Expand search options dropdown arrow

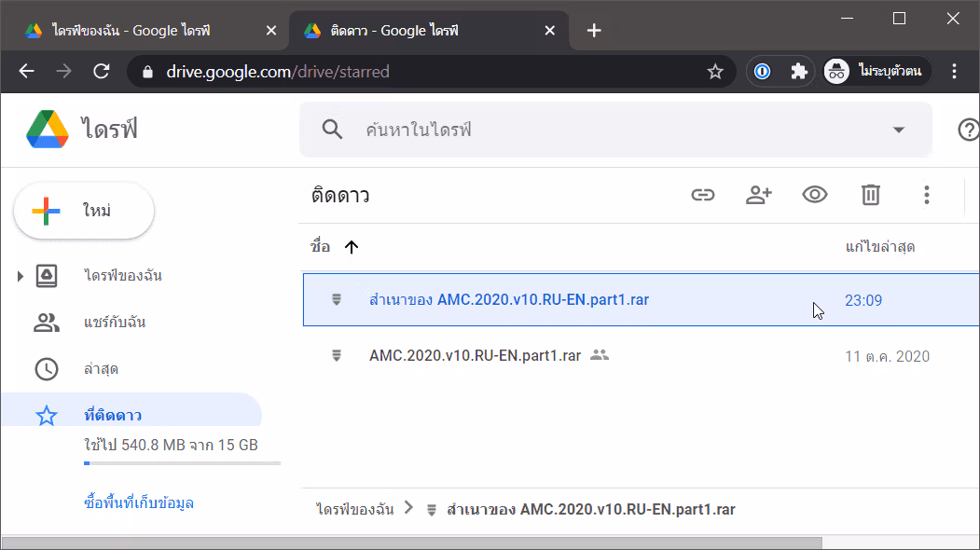pos(898,130)
